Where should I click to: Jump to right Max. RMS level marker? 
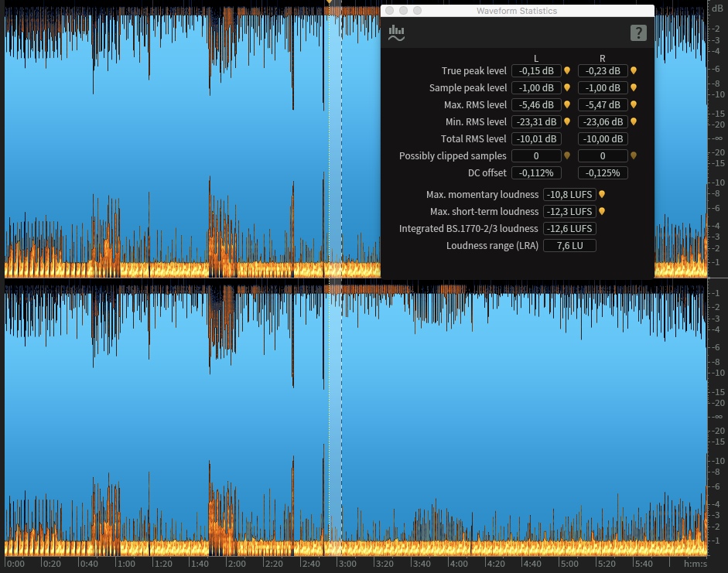pyautogui.click(x=634, y=105)
